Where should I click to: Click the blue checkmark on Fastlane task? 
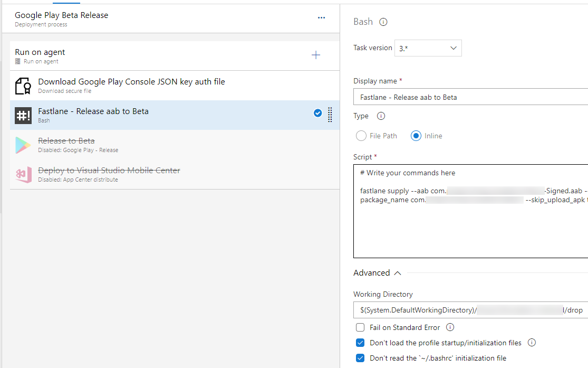317,113
